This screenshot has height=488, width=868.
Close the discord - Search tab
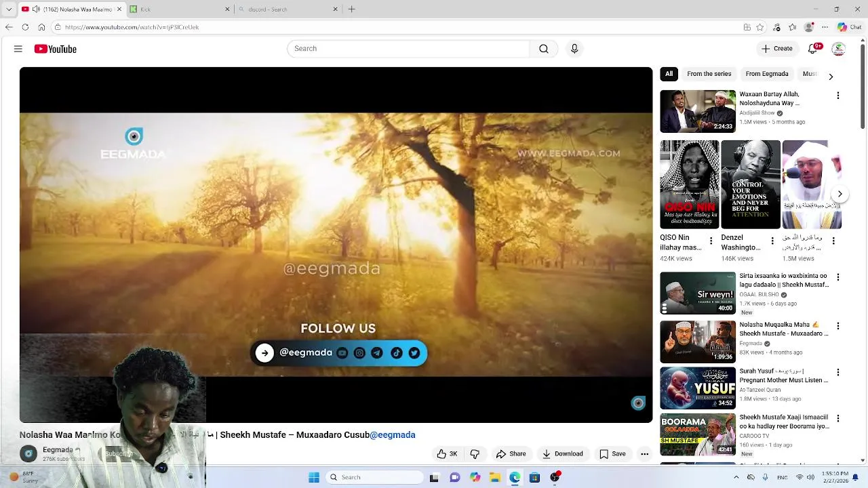tap(335, 9)
